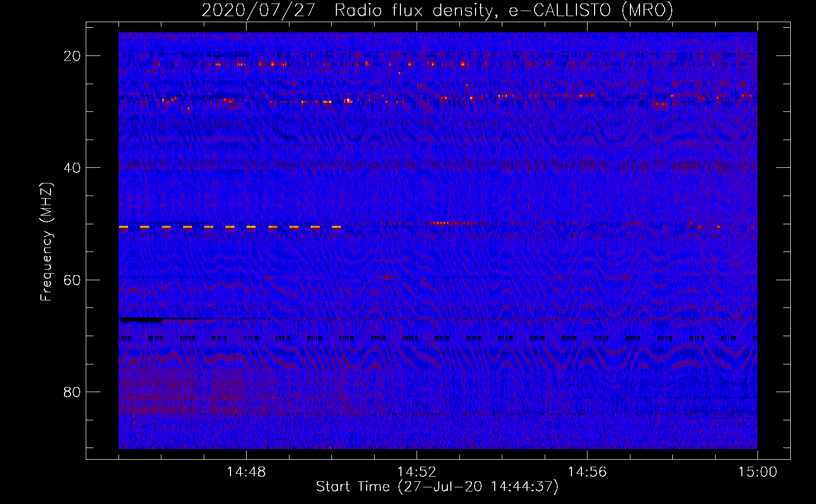The width and height of the screenshot is (816, 504).
Task: Click the y-axis label "Frequency (MHZ)"
Action: (46, 242)
